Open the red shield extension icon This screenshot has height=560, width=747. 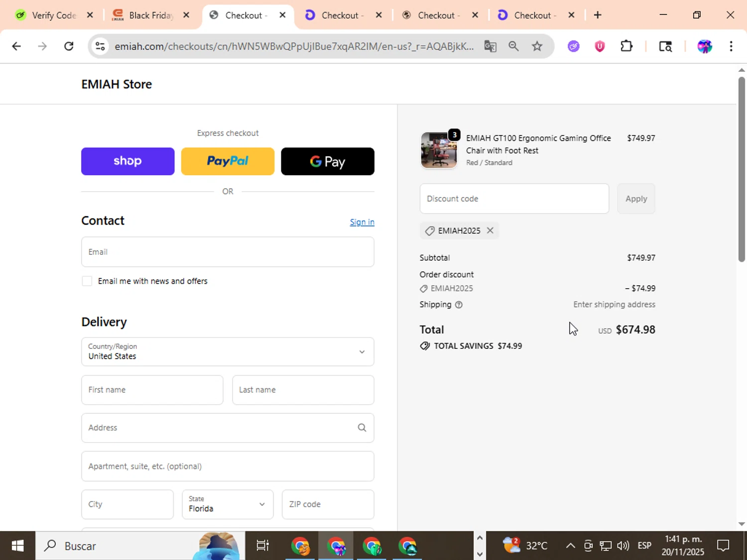point(600,46)
